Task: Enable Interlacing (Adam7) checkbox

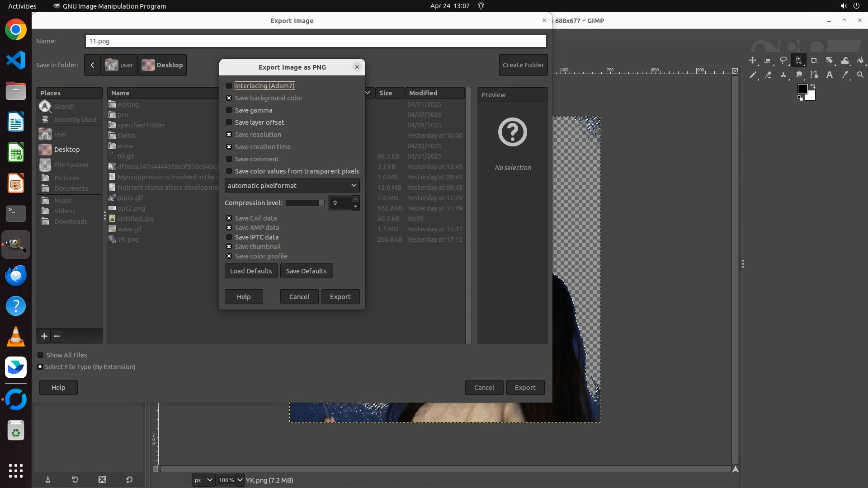Action: [229, 86]
